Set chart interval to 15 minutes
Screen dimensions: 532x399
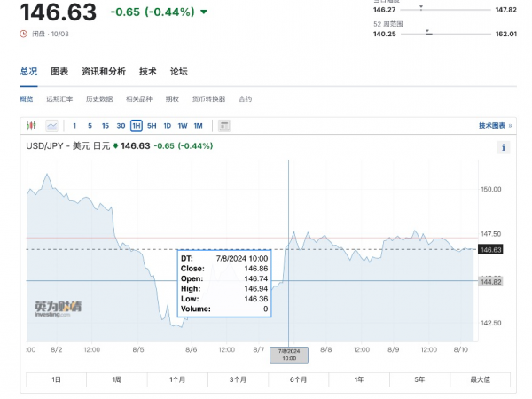106,126
